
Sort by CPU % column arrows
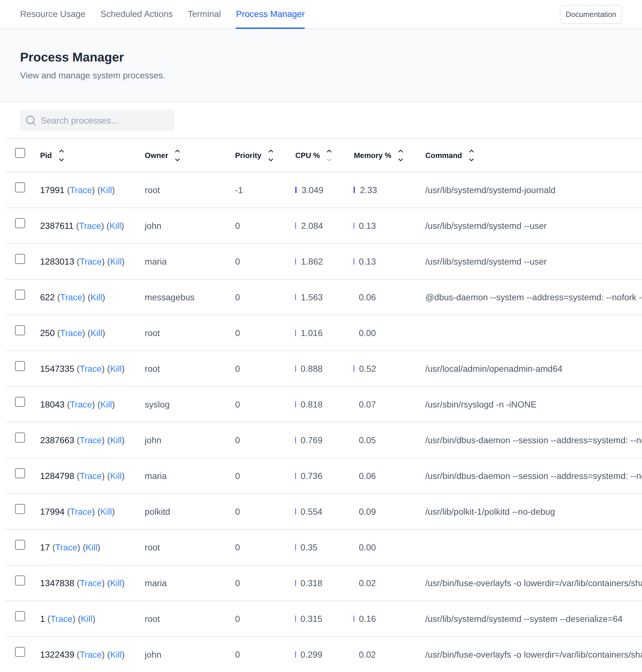pyautogui.click(x=329, y=155)
